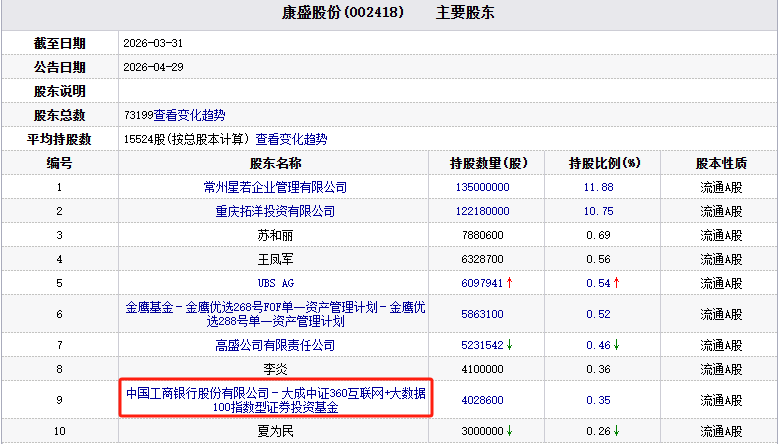Open 中国工商银行 大成中证360 fund link
The image size is (779, 444).
click(x=276, y=400)
